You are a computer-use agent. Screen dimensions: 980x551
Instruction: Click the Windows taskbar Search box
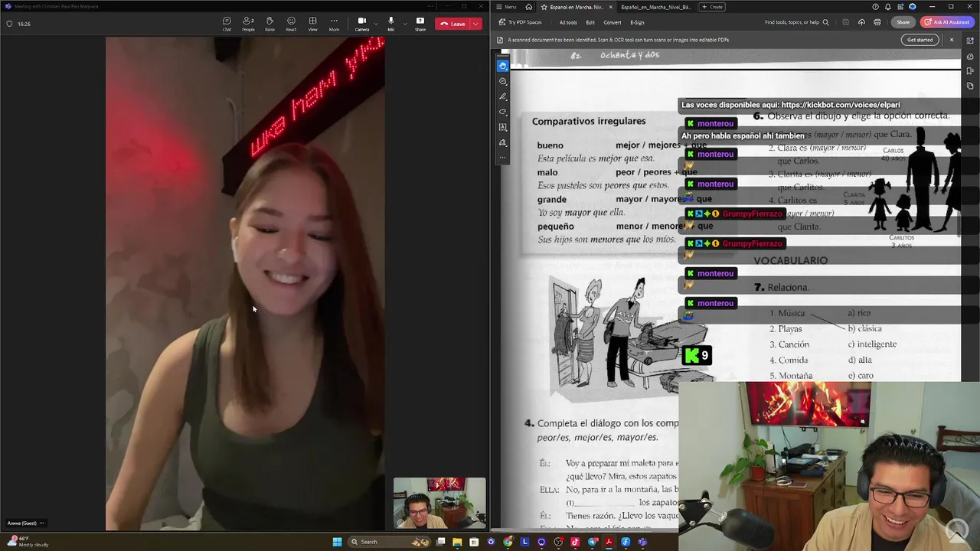click(389, 542)
